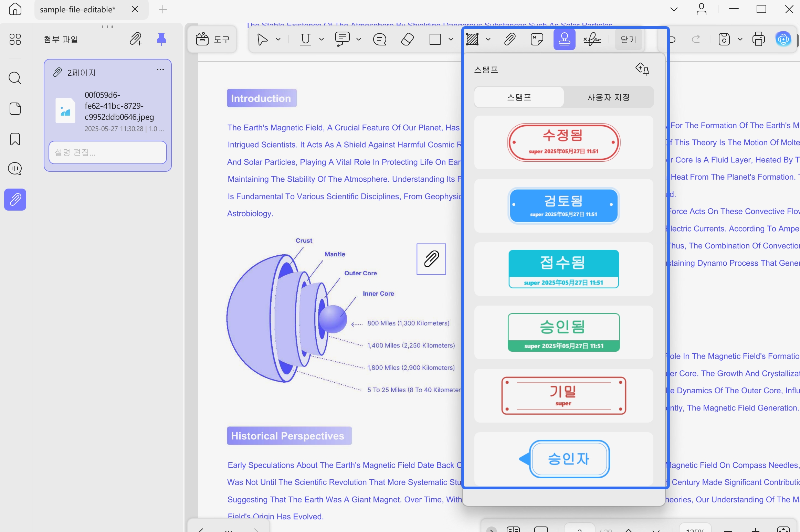Select the eraser tool in toolbar
The height and width of the screenshot is (532, 800).
(408, 40)
